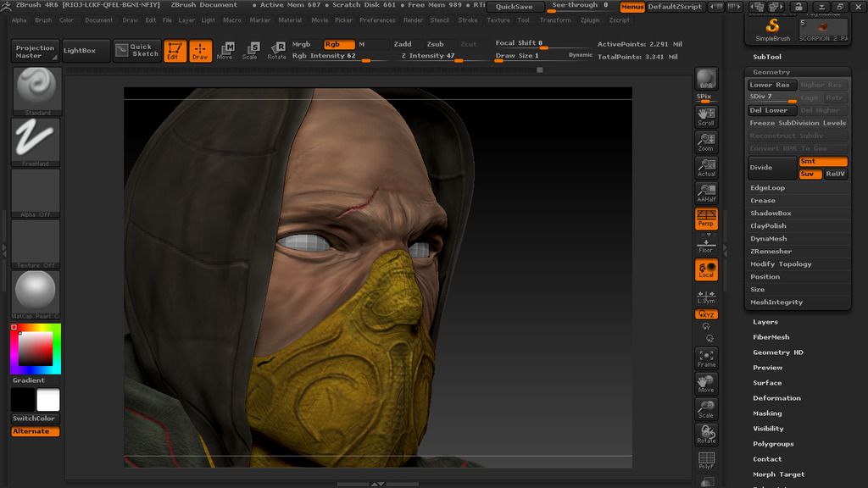Click the Zoom document icon
868x488 pixels.
(x=706, y=142)
